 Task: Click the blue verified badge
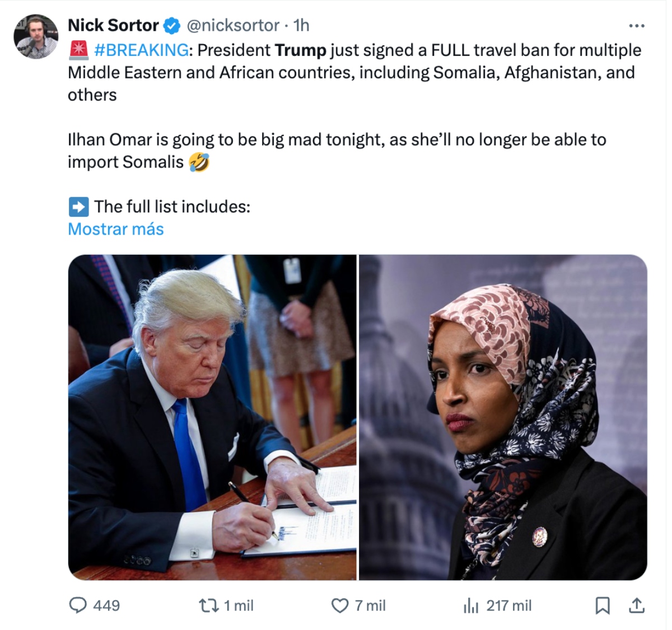172,26
